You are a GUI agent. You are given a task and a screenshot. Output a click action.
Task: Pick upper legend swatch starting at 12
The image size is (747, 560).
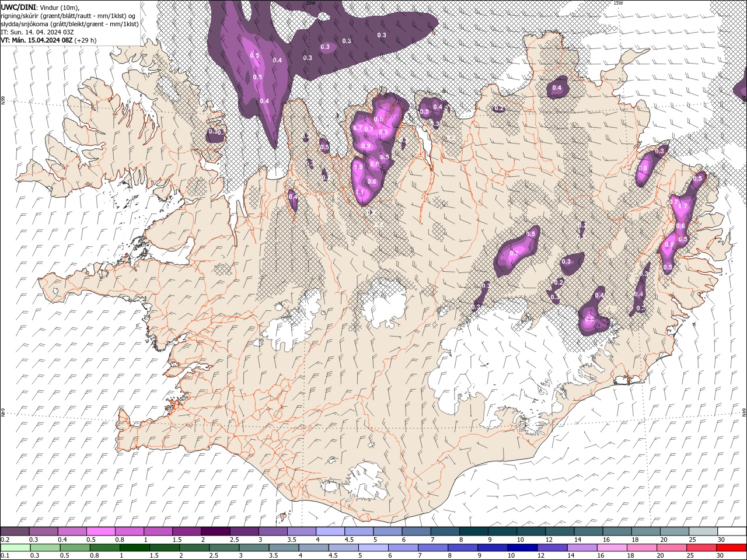pos(560,531)
